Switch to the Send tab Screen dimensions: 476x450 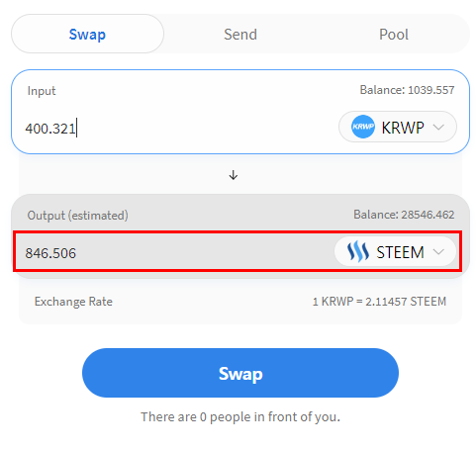[x=240, y=35]
